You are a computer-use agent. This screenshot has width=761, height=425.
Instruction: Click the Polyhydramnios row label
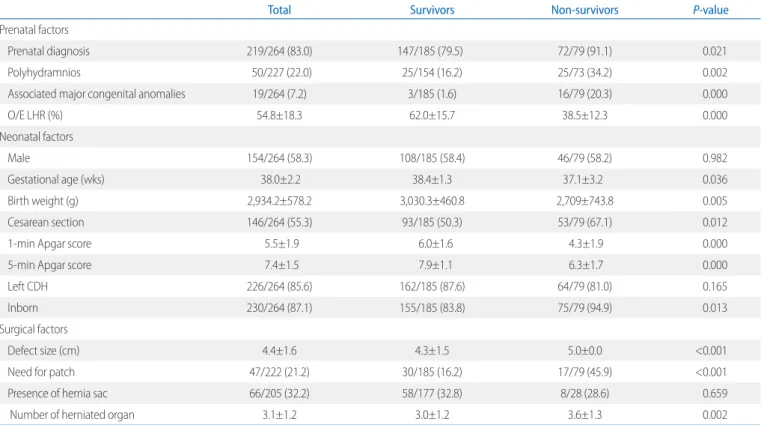coord(44,73)
